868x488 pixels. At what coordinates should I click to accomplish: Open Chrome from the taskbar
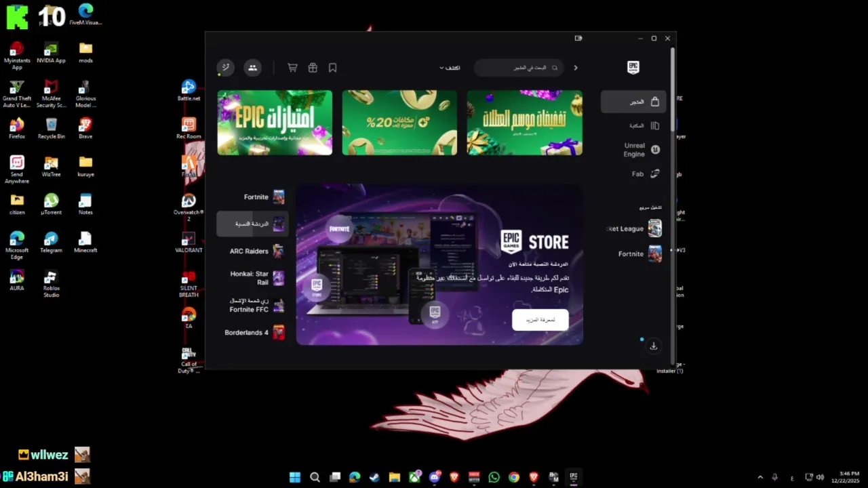[513, 477]
